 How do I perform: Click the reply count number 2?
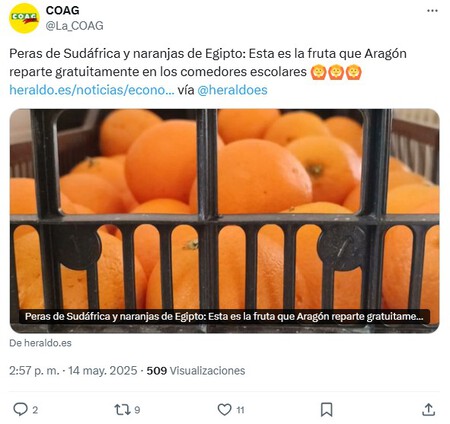click(x=35, y=410)
